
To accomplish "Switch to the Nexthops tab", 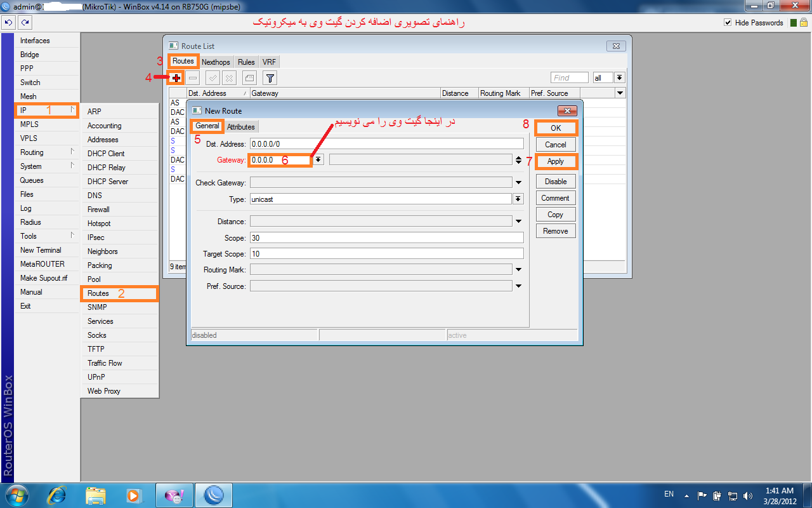I will click(216, 62).
